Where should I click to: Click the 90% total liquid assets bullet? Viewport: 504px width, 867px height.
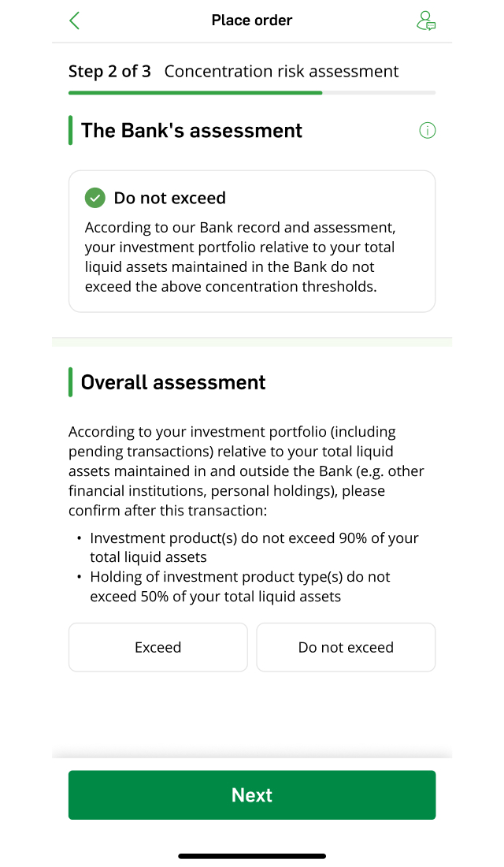tap(254, 548)
